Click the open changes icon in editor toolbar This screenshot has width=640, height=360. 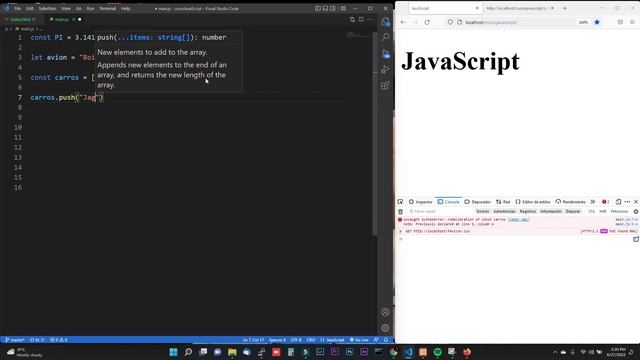[352, 19]
